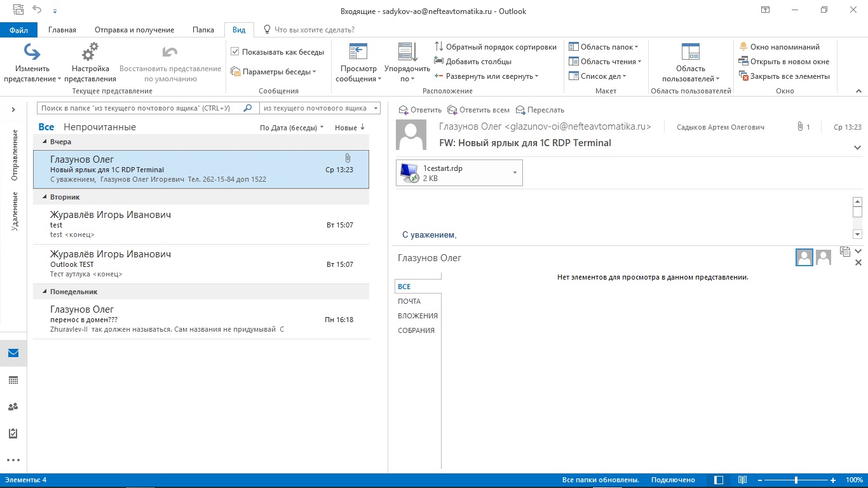
Task: Collapse the Вчера group
Action: point(44,142)
